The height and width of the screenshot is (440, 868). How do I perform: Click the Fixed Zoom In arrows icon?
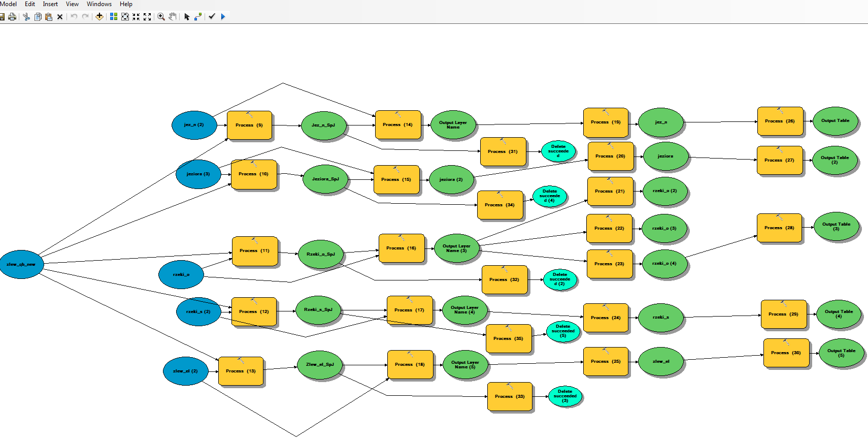click(136, 17)
